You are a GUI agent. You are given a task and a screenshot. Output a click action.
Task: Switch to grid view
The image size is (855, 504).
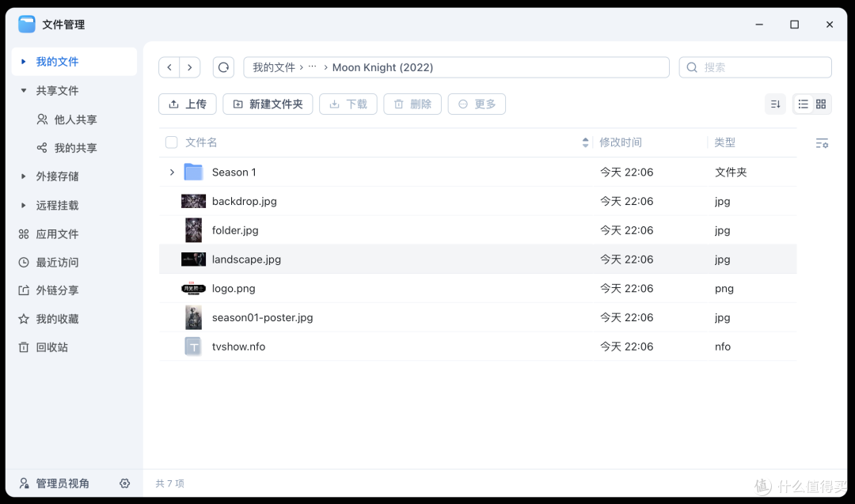tap(821, 104)
